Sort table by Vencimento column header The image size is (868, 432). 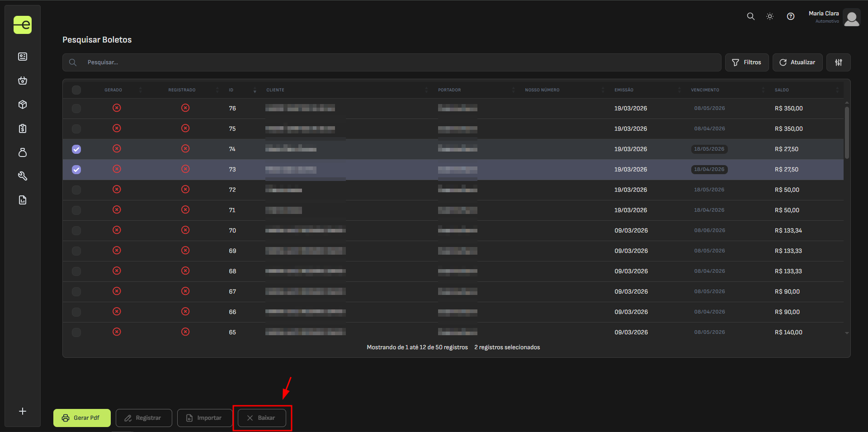[705, 90]
